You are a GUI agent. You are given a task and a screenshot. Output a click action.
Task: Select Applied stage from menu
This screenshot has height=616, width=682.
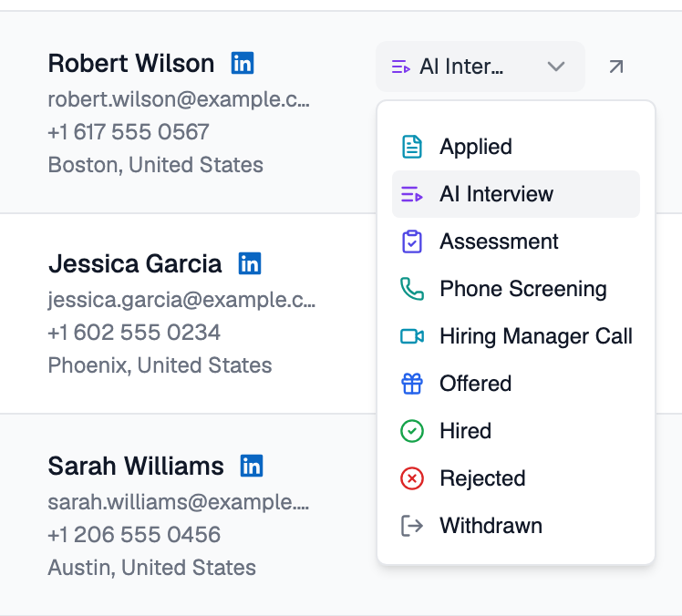coord(516,147)
